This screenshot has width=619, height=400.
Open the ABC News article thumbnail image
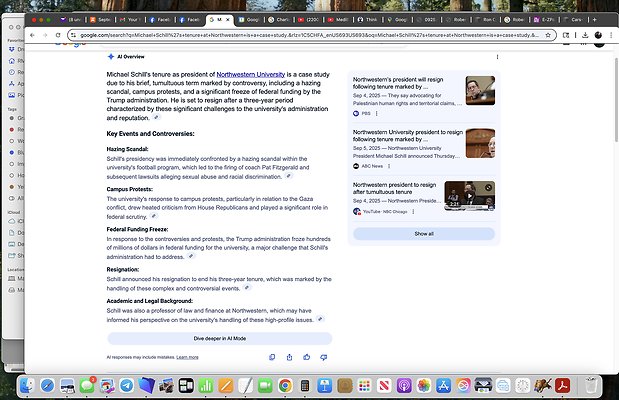480,143
